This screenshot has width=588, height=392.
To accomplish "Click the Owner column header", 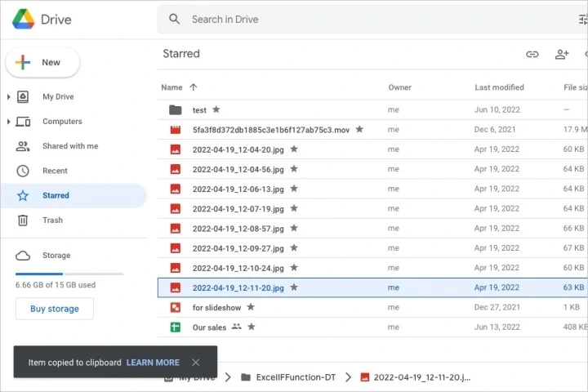I will pyautogui.click(x=399, y=87).
